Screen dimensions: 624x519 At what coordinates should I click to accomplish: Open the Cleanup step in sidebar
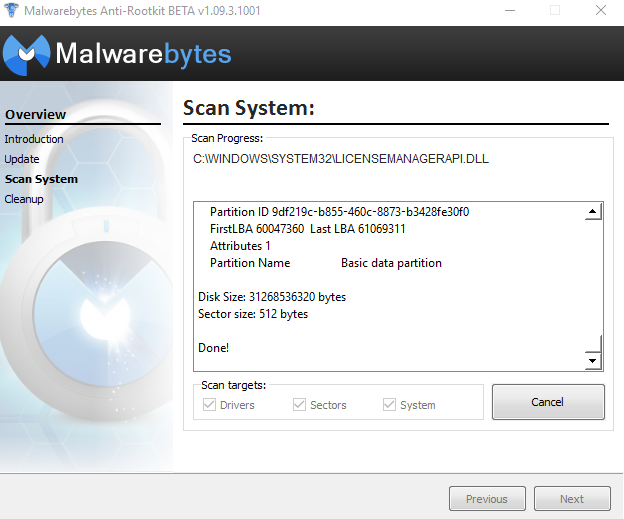[x=24, y=199]
